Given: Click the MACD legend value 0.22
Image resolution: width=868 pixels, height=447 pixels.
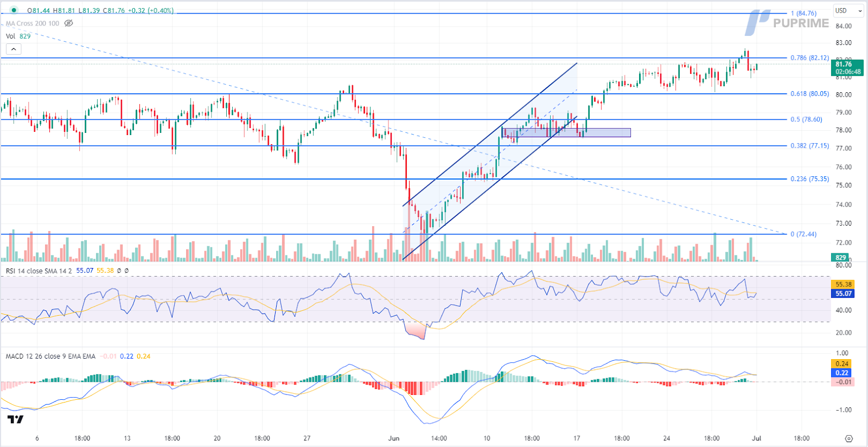Looking at the screenshot, I should pyautogui.click(x=127, y=356).
